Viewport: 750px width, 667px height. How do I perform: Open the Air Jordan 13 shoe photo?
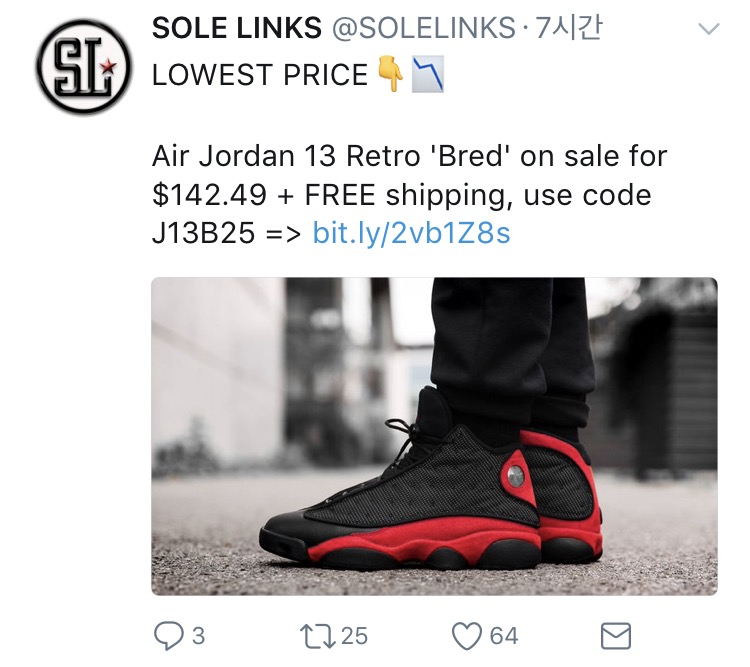434,436
